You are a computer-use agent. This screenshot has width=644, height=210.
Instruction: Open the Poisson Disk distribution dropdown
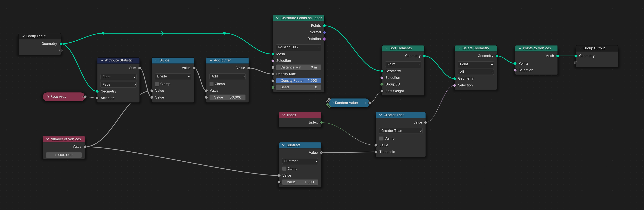click(299, 47)
